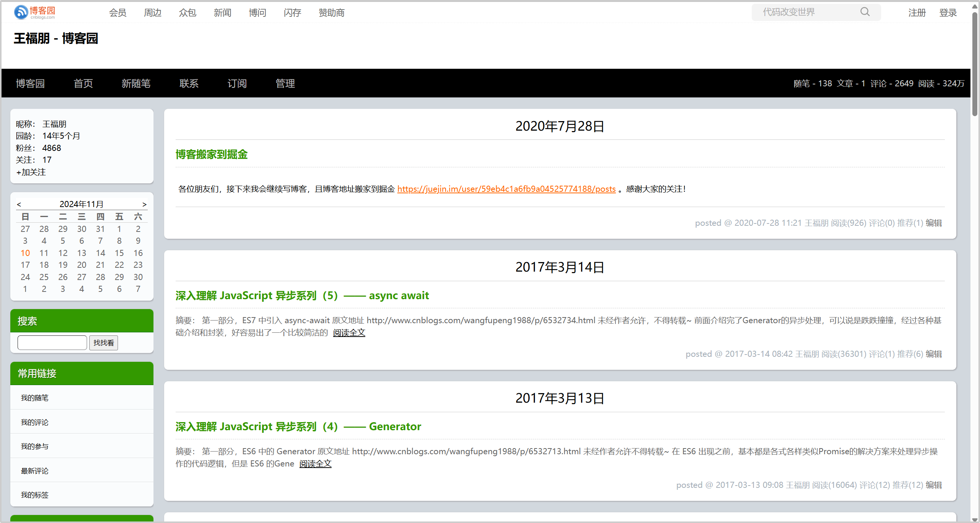Open 我的标签 in common links

(x=34, y=495)
